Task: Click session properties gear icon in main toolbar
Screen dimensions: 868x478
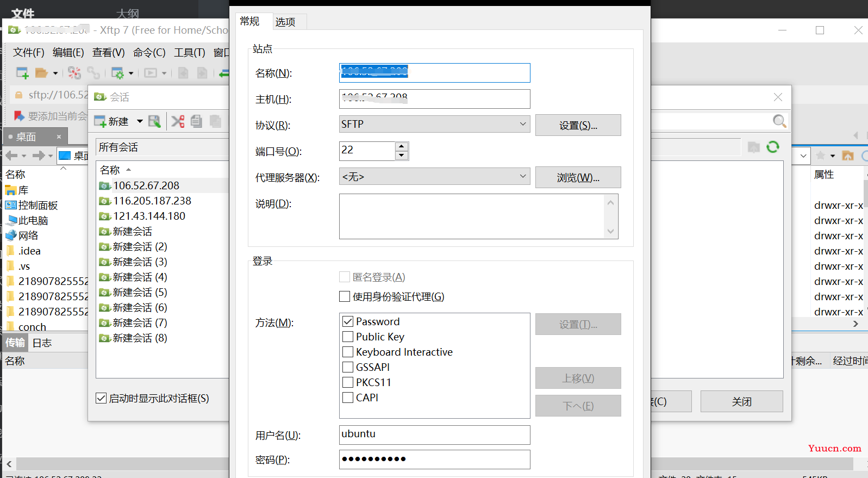Action: click(x=117, y=73)
